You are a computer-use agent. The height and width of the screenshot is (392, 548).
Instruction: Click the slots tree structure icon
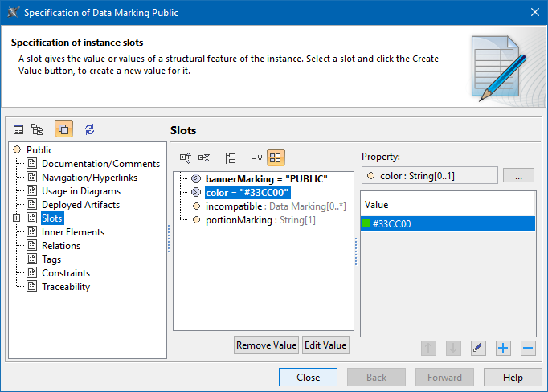click(231, 158)
